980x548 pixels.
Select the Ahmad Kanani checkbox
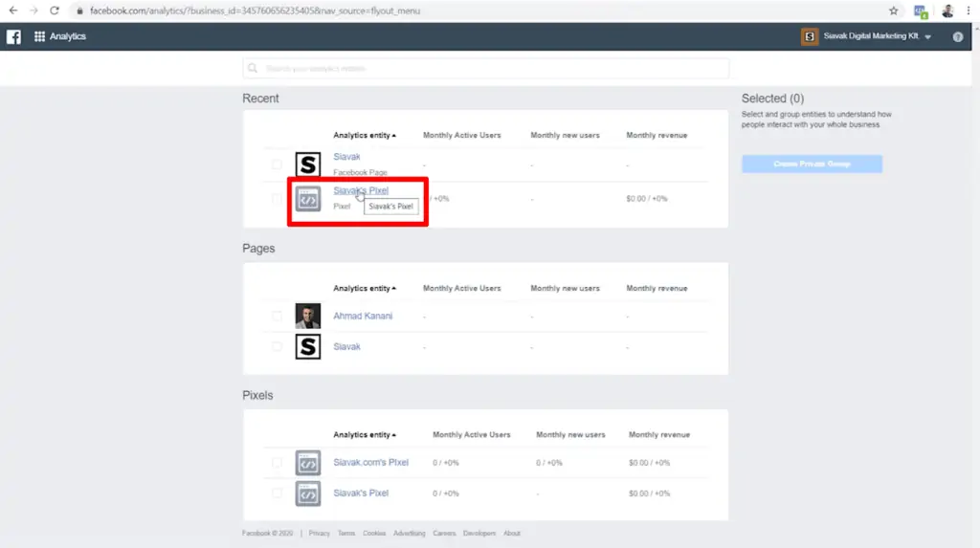tap(277, 317)
